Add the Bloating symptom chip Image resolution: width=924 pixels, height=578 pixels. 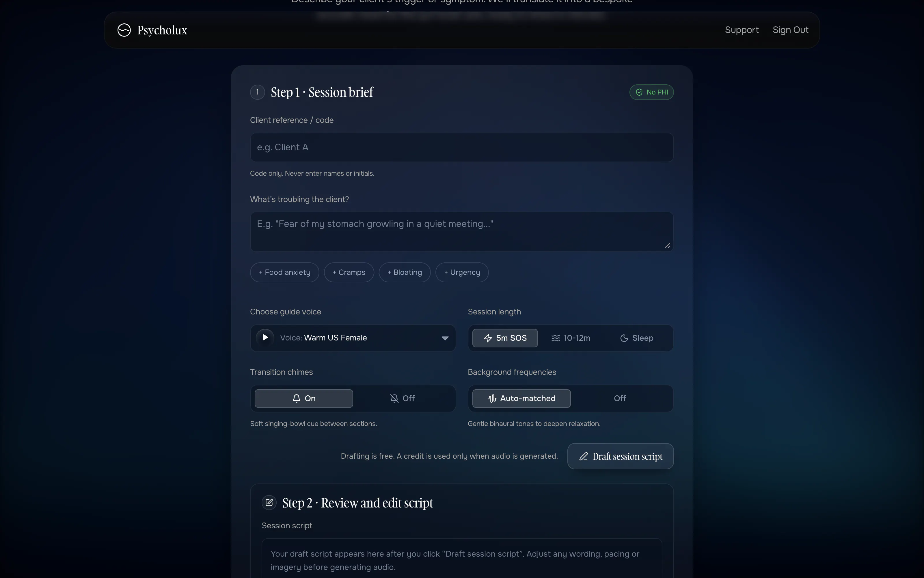(405, 273)
